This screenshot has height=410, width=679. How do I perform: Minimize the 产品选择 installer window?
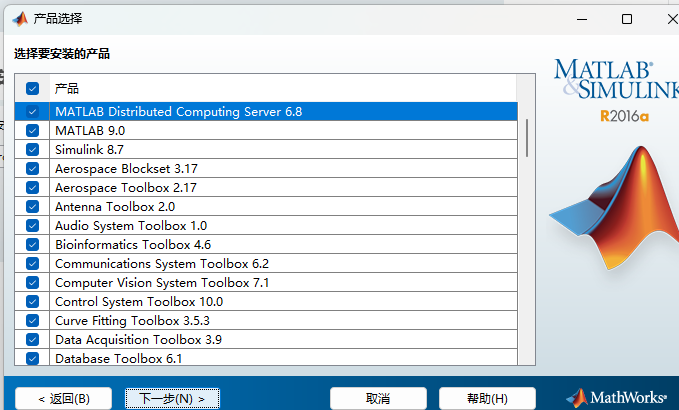click(x=582, y=19)
